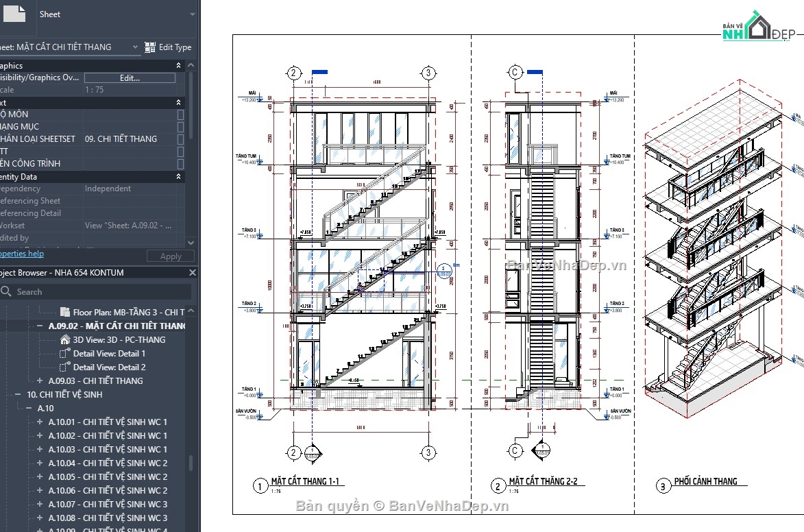The width and height of the screenshot is (804, 532).
Task: Click the 09. CHI TIẾT THANG sheetset value
Action: (121, 139)
